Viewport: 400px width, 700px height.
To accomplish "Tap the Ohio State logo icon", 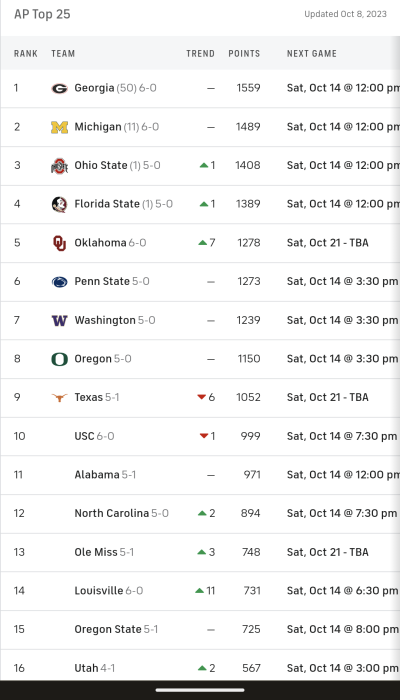I will tap(59, 166).
